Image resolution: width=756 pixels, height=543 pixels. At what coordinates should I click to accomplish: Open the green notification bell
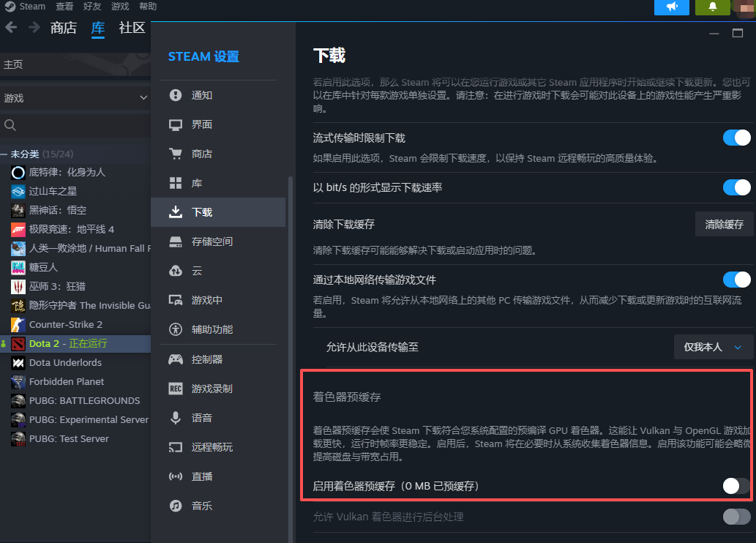click(x=713, y=7)
